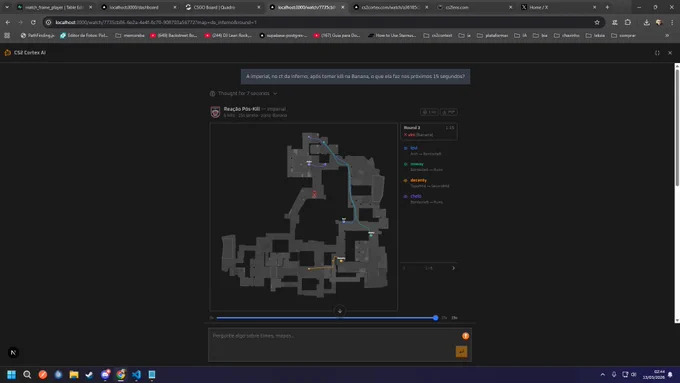Open the 'plataformas' bookmarks folder

(493, 36)
